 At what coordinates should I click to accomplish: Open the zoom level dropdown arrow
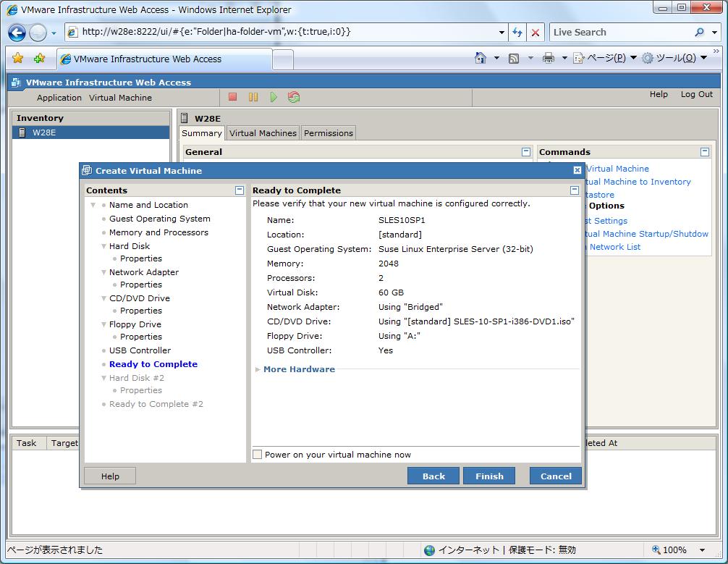(703, 550)
